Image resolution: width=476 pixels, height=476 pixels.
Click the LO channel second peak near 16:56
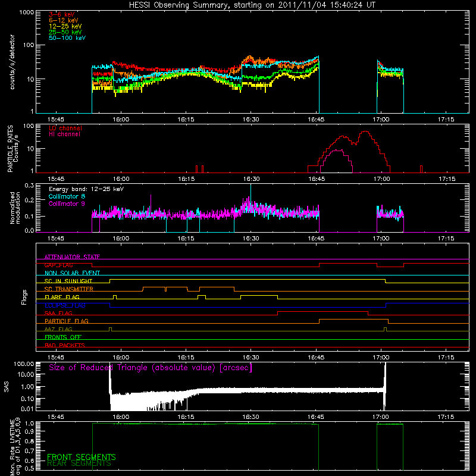coord(365,131)
